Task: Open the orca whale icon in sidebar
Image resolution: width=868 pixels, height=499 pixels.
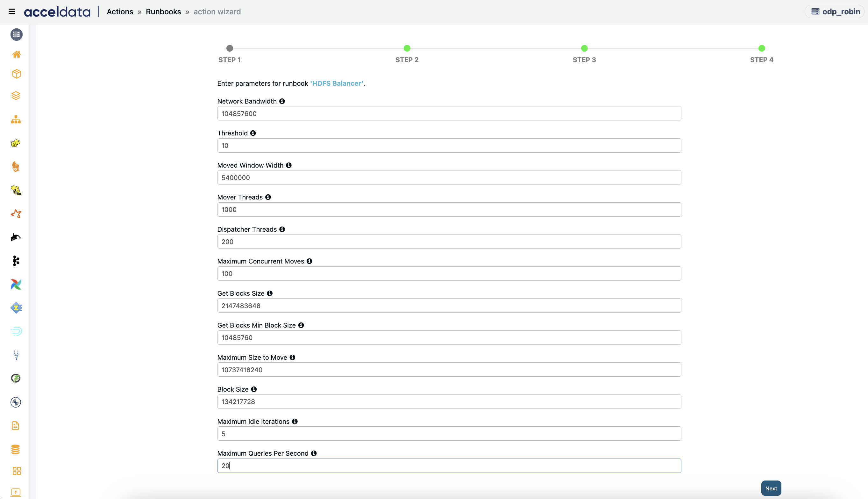Action: click(x=16, y=237)
